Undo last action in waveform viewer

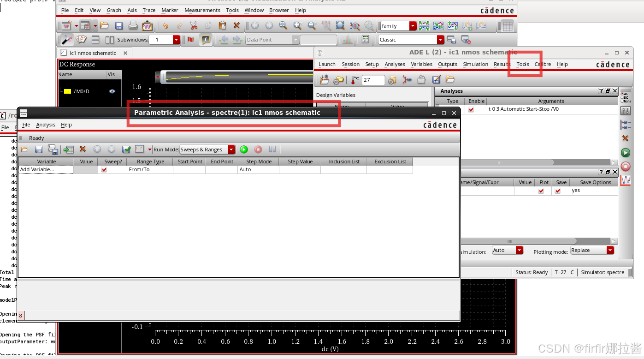[x=165, y=26]
